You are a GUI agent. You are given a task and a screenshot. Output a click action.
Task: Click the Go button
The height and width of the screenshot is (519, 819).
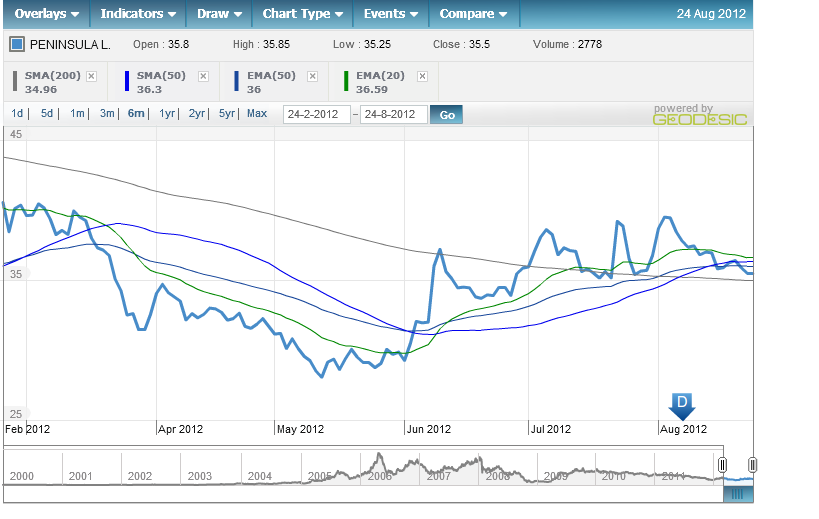pyautogui.click(x=447, y=115)
